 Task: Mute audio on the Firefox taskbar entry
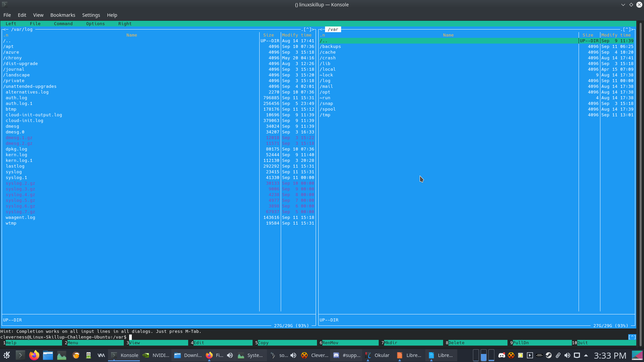[x=230, y=355]
